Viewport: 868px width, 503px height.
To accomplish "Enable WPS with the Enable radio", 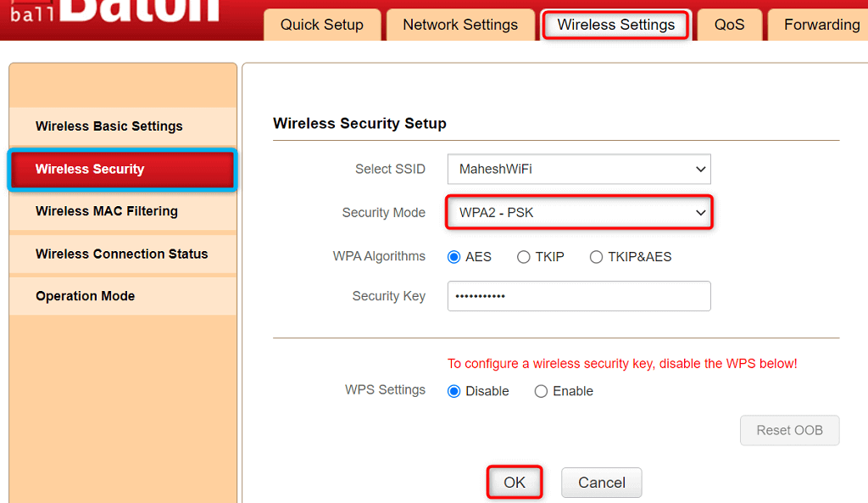I will pyautogui.click(x=541, y=391).
